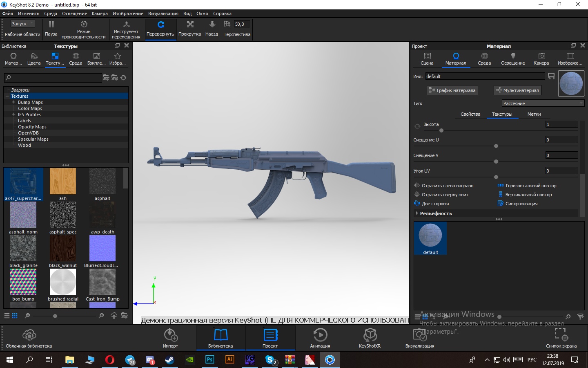
Task: Refresh the library with the refresh icon
Action: 123,77
